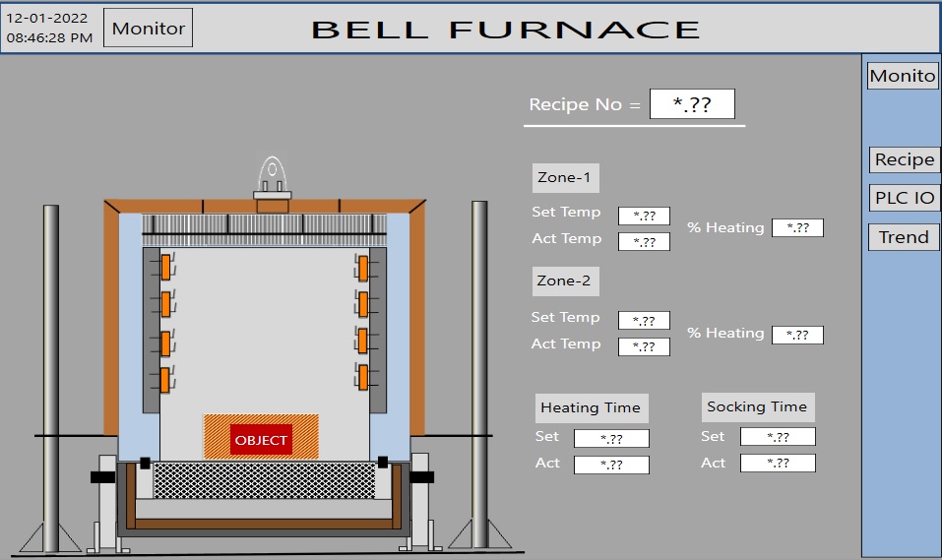Click the Zone-2 % Heating value
The width and height of the screenshot is (942, 560).
coord(798,335)
